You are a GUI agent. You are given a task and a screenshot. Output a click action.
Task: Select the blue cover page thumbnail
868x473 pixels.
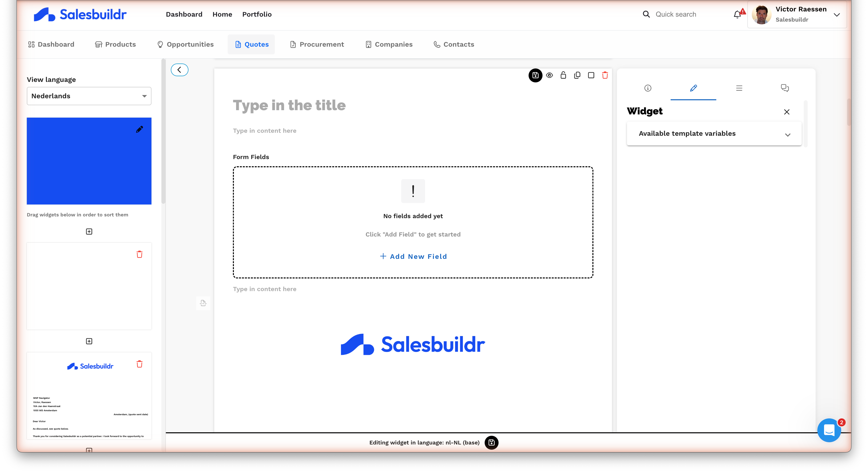[x=89, y=161]
